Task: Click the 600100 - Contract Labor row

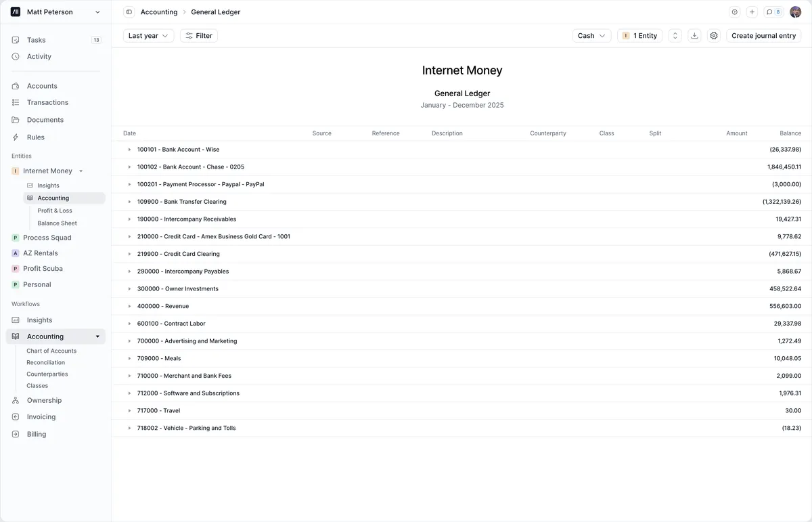Action: pos(461,324)
